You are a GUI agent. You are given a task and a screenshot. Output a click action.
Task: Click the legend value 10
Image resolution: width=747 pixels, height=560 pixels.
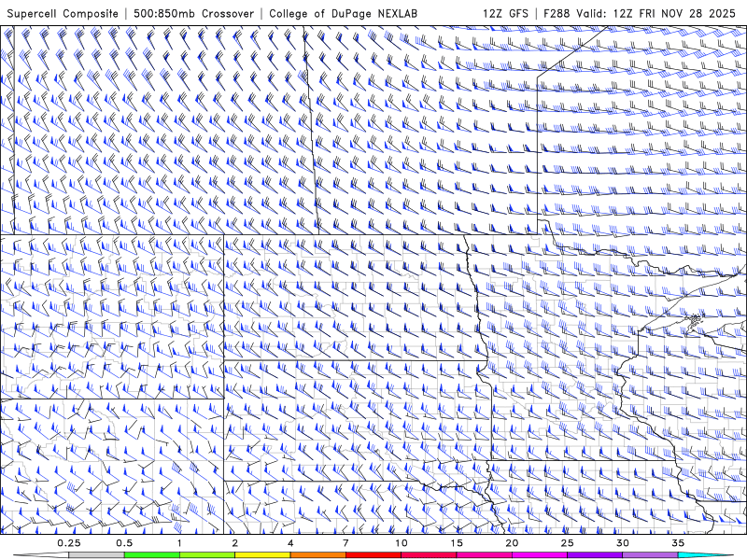pos(402,543)
